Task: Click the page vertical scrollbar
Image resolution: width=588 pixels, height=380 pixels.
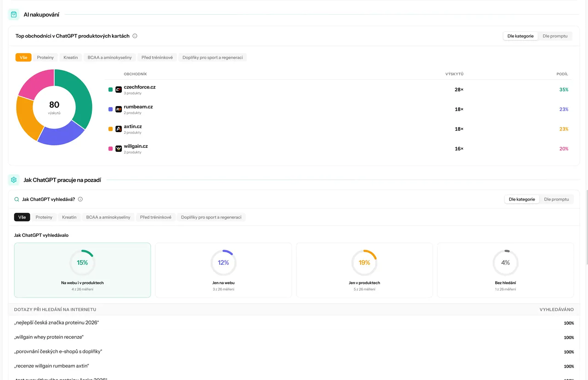Action: (x=586, y=227)
